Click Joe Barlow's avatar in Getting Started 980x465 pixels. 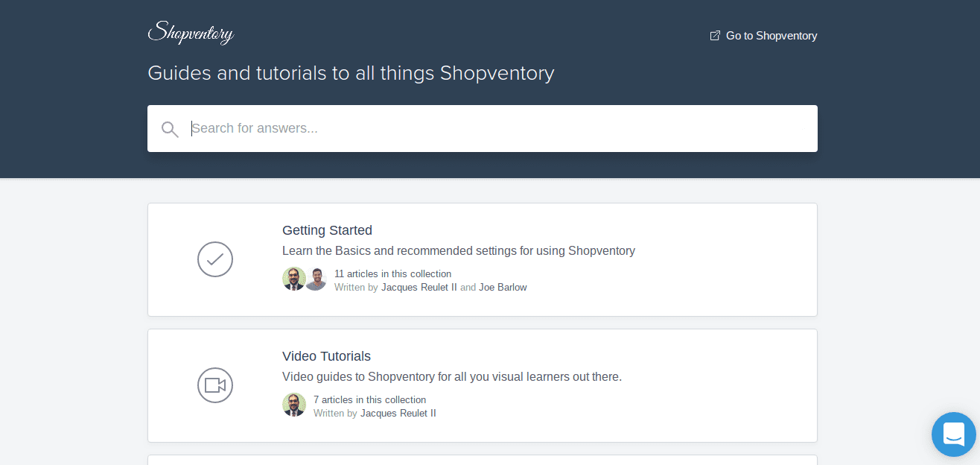click(316, 279)
